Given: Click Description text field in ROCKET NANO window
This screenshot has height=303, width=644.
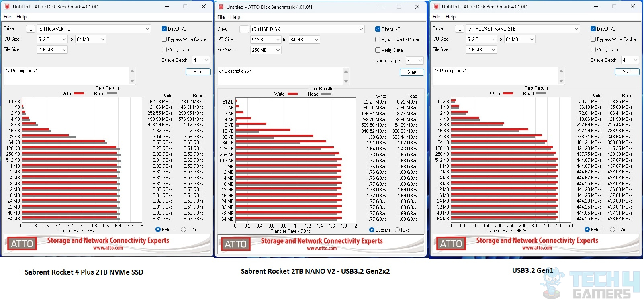Looking at the screenshot, I should point(496,76).
